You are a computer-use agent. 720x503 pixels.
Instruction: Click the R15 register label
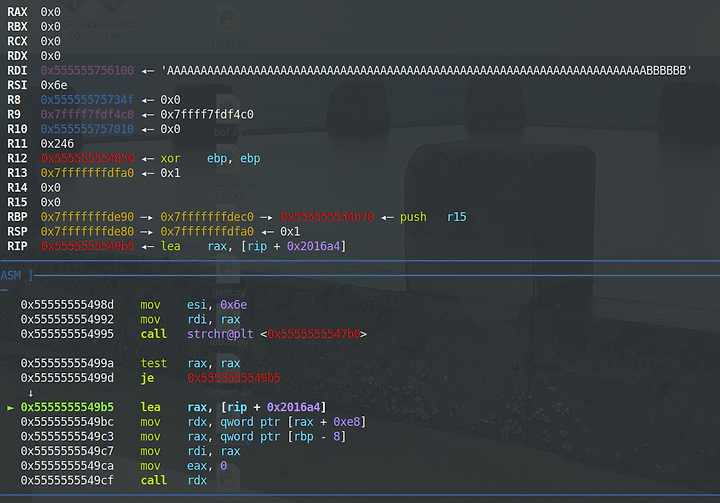(x=17, y=203)
